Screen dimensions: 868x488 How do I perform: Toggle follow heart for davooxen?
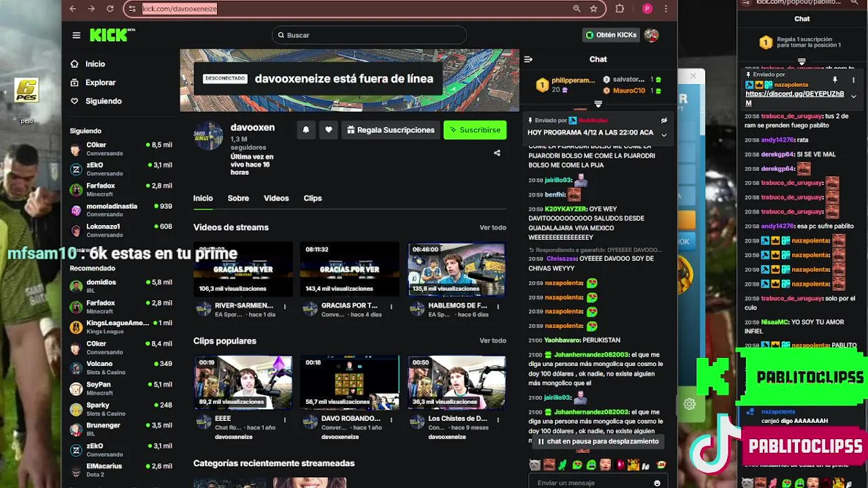pos(328,130)
